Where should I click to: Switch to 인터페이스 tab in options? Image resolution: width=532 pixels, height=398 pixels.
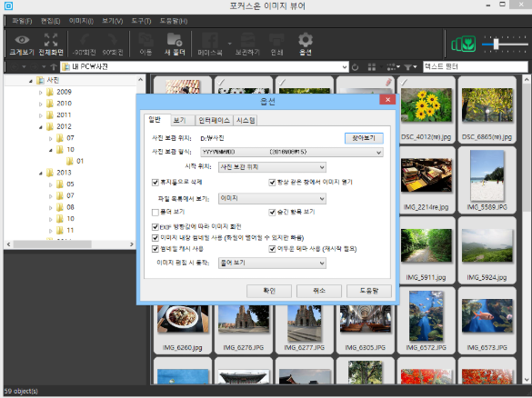click(214, 120)
